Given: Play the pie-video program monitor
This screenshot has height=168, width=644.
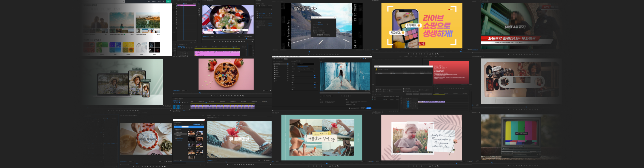Looking at the screenshot, I should click(x=226, y=96).
